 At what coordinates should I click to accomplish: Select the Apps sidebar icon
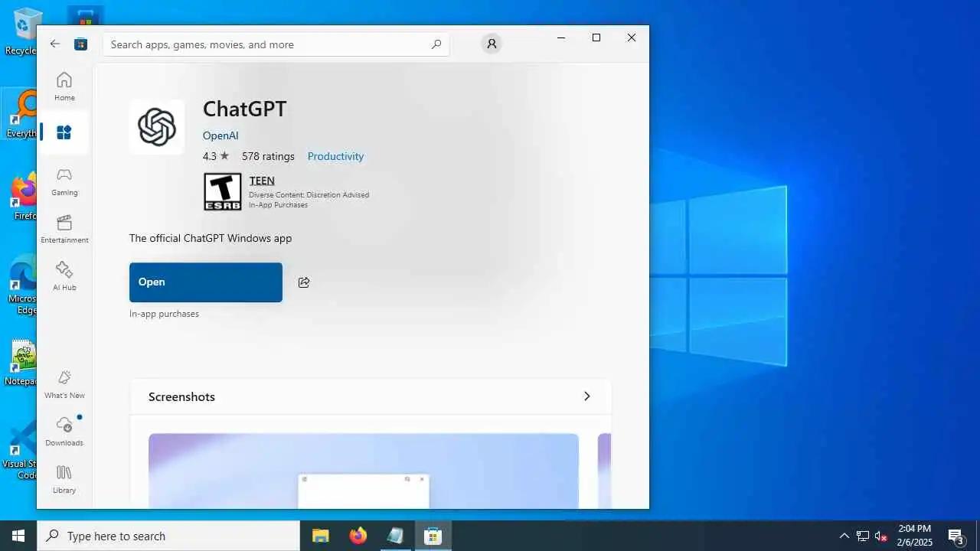pyautogui.click(x=64, y=132)
